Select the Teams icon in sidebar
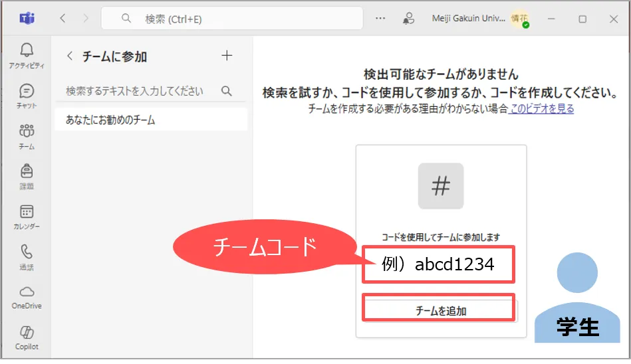The height and width of the screenshot is (364, 631). click(x=27, y=135)
